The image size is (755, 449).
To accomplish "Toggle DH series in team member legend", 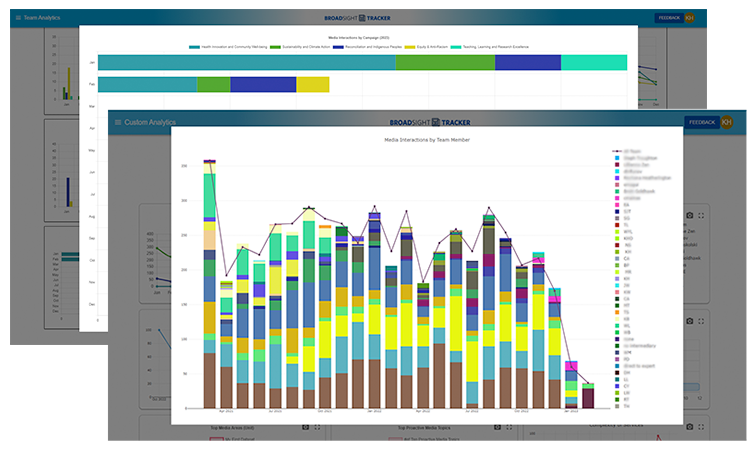I will click(622, 373).
